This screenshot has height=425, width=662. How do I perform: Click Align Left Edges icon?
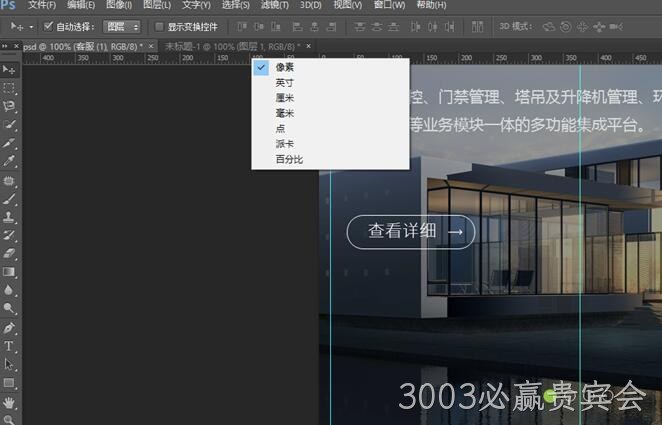[298, 27]
